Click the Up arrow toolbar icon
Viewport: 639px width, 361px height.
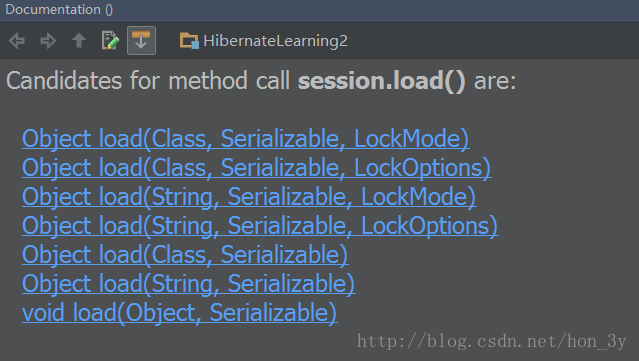tap(79, 40)
